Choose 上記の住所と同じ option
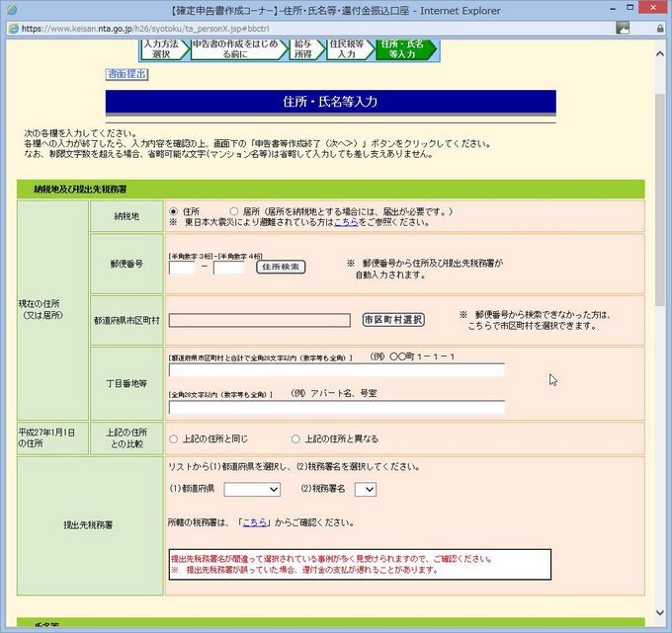This screenshot has height=633, width=672. (x=174, y=438)
